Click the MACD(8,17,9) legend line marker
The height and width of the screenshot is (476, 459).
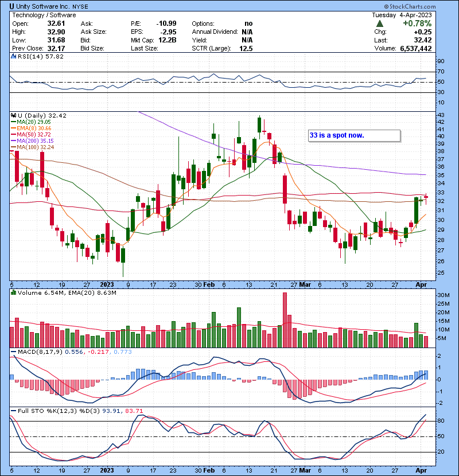[13, 352]
